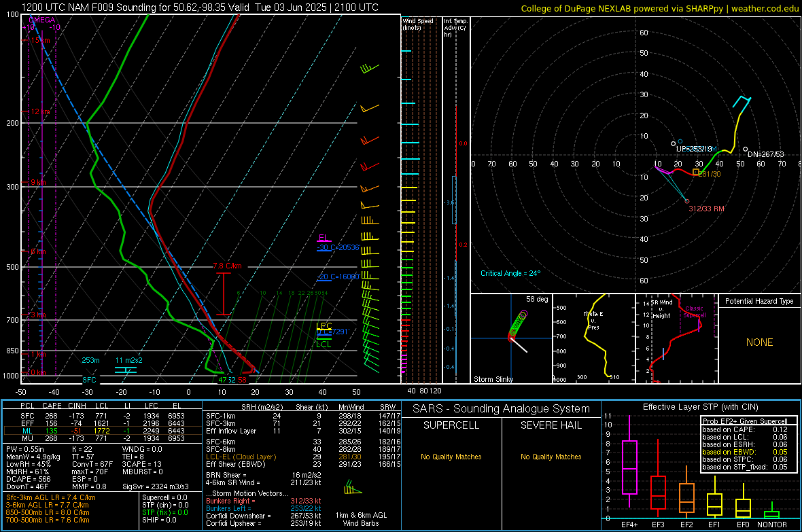
Task: Click the 11 m2s2 value on the skew-T
Action: (x=129, y=360)
